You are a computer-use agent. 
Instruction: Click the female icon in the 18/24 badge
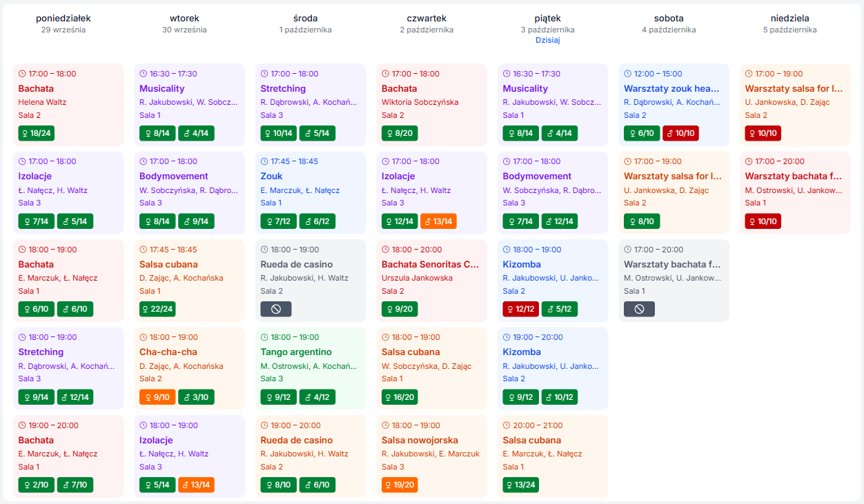pos(27,133)
